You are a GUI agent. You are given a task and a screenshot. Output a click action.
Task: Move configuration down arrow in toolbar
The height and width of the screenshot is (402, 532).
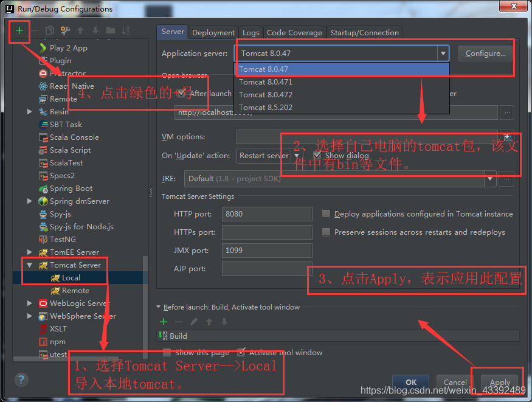(95, 30)
